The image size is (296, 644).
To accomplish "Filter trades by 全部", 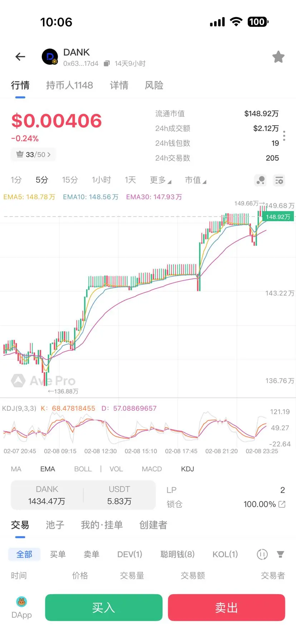I will click(x=24, y=554).
